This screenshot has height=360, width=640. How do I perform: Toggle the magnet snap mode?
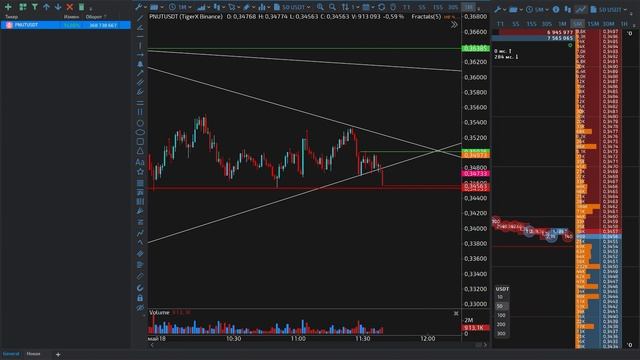[140, 288]
